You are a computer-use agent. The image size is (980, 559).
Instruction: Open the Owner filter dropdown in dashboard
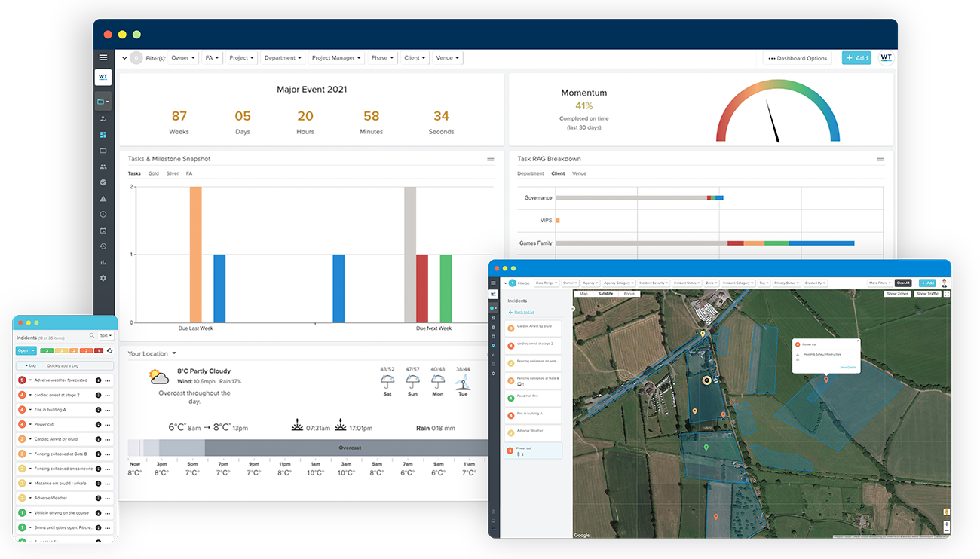(x=183, y=57)
